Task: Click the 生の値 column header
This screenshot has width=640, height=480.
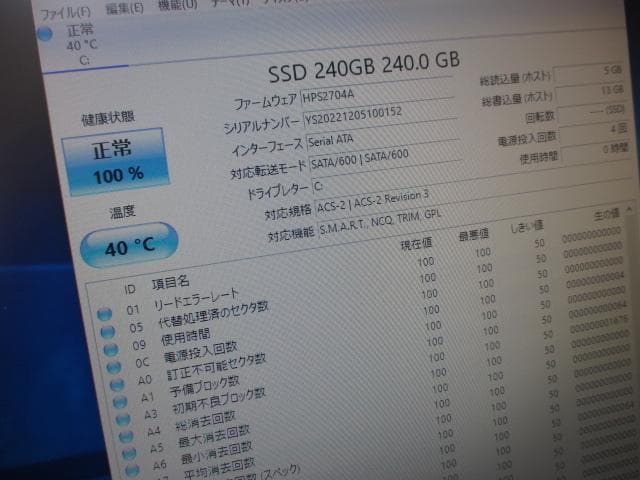Action: (x=607, y=213)
